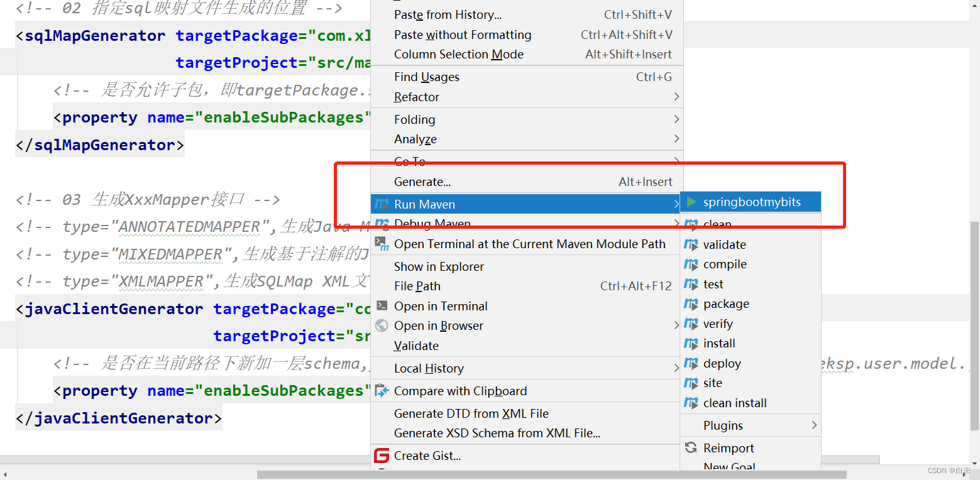The height and width of the screenshot is (480, 980).
Task: Click the Create Gist icon
Action: click(x=382, y=455)
